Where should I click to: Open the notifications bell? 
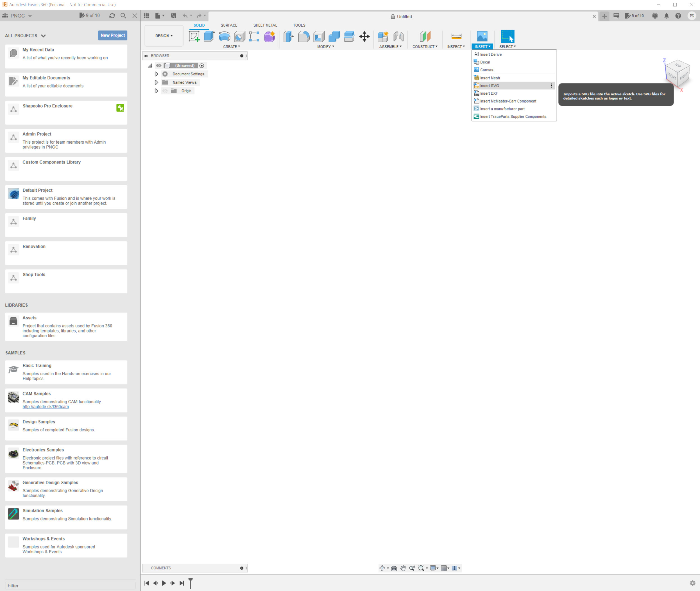pos(667,16)
